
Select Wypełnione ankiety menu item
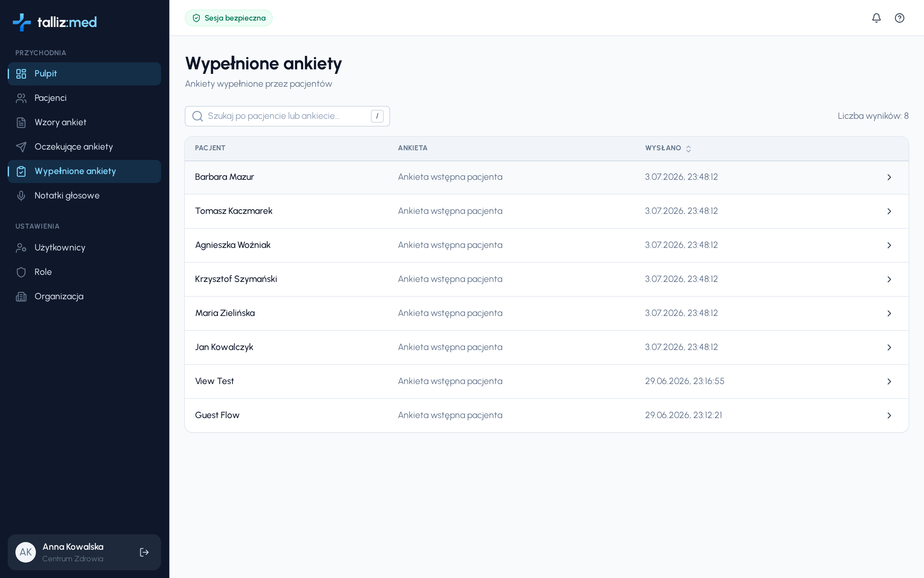pos(84,171)
